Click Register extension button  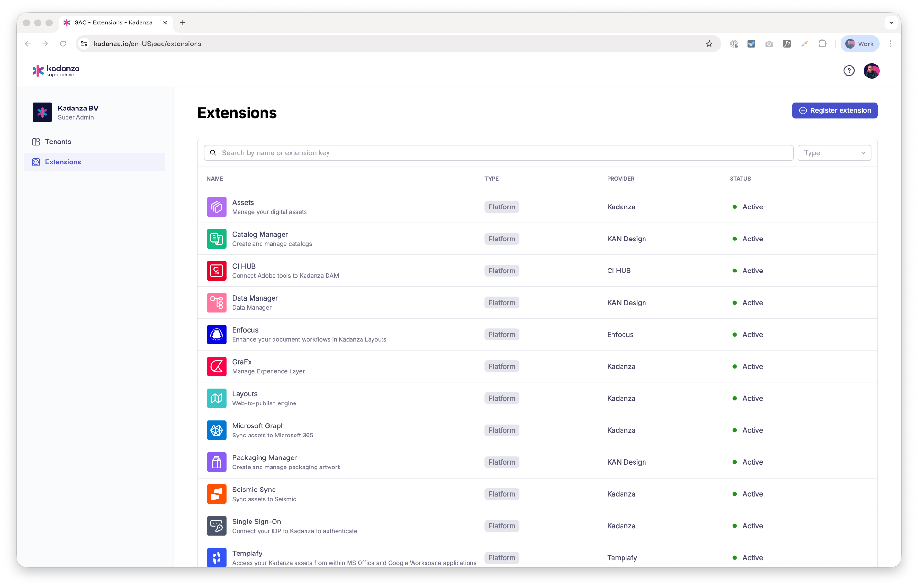pos(835,110)
